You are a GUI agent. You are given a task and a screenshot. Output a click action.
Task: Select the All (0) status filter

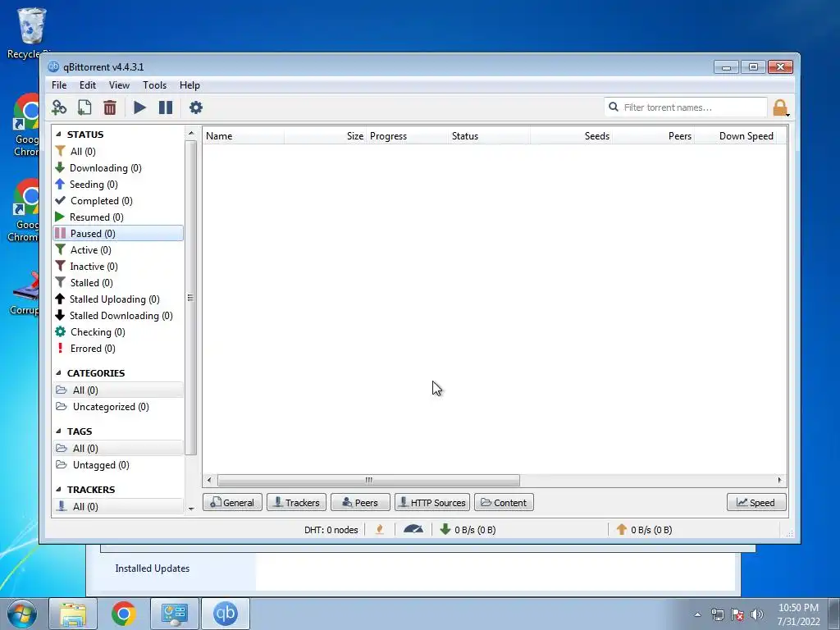point(118,152)
